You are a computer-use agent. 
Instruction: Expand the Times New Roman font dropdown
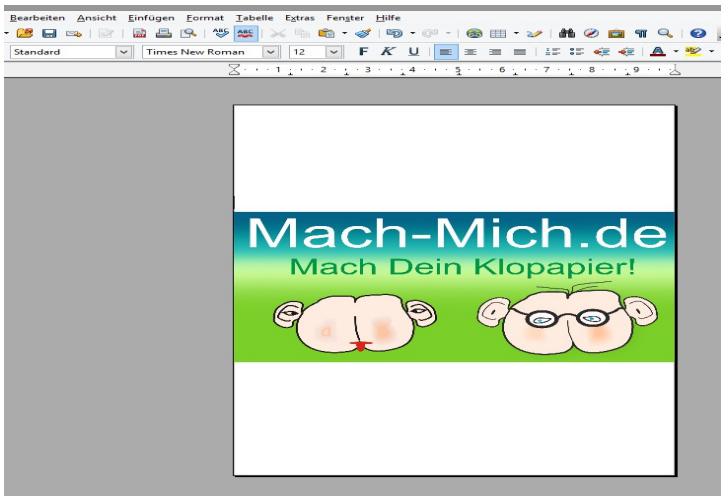pyautogui.click(x=271, y=52)
